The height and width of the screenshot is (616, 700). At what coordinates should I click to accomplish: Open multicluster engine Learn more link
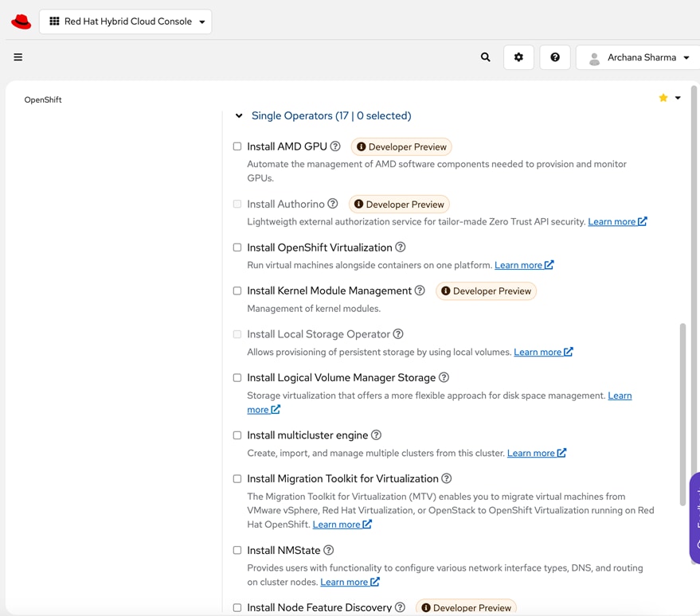click(536, 453)
